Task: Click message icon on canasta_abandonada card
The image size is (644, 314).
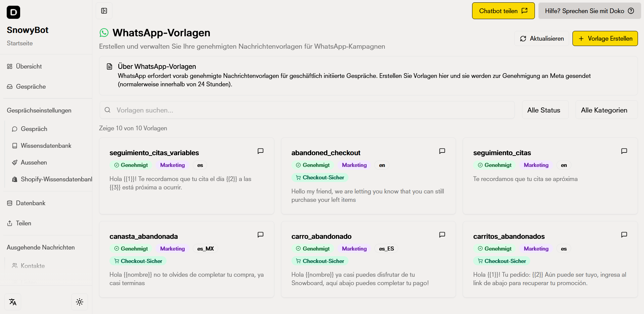Action: [x=260, y=235]
